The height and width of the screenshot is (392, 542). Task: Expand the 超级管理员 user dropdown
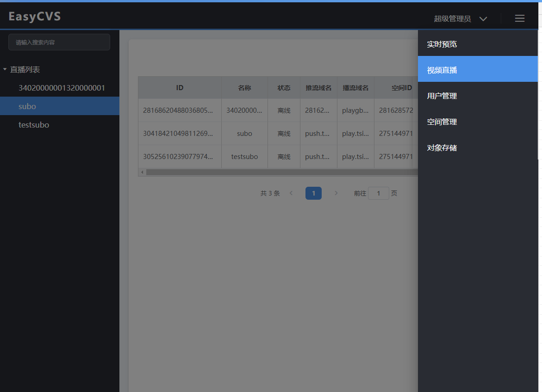[461, 18]
